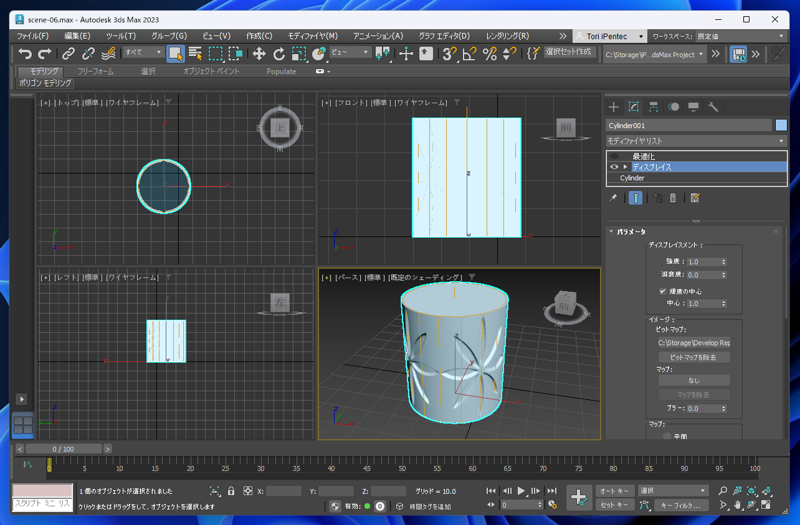Image resolution: width=800 pixels, height=525 pixels.
Task: Switch to the オブジェクト ペイント ribbon tab
Action: [x=211, y=71]
